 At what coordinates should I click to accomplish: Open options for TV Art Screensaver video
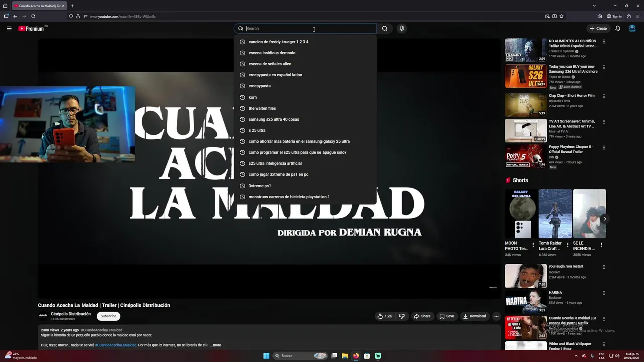point(604,122)
